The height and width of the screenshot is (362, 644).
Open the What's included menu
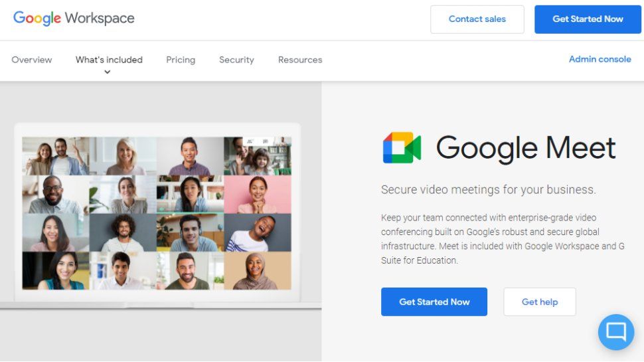109,60
